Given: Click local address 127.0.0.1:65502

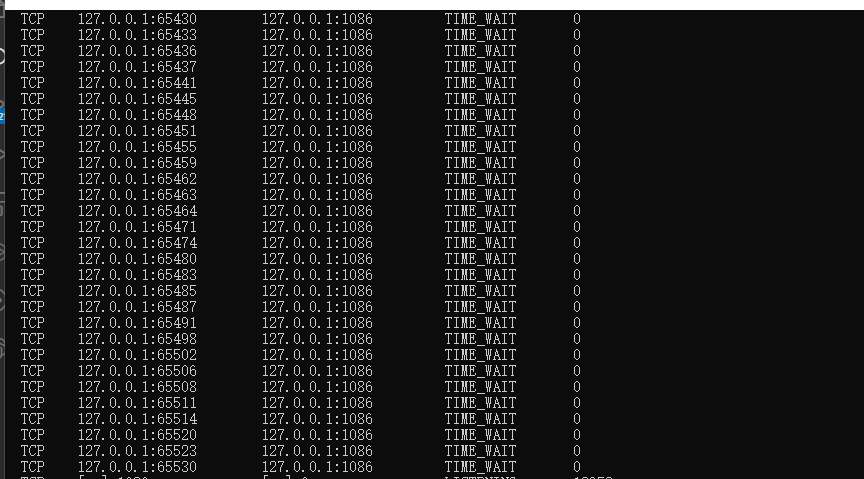Looking at the screenshot, I should [x=137, y=354].
